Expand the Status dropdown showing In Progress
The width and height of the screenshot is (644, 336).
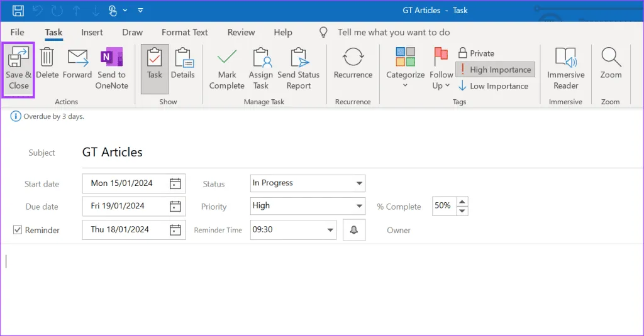click(359, 183)
